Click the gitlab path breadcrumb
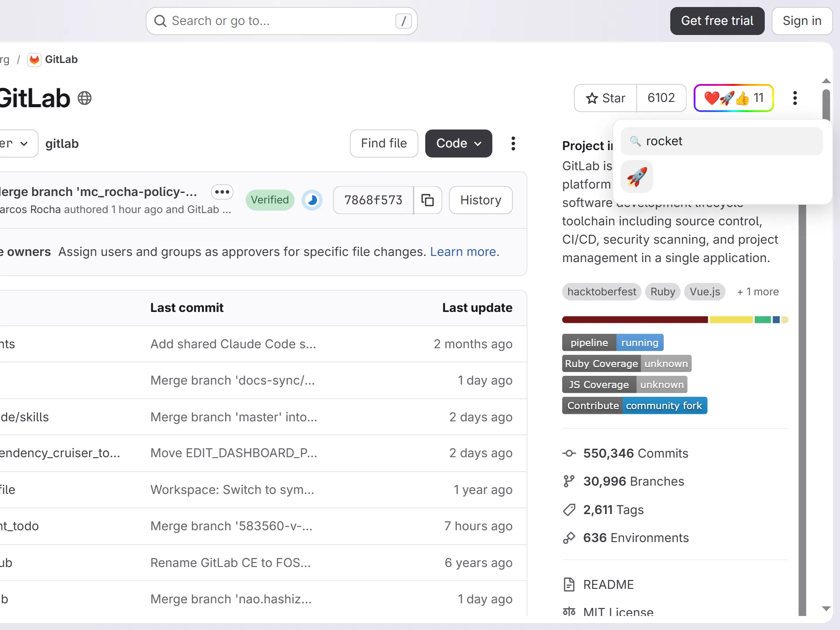The image size is (840, 630). [x=62, y=143]
